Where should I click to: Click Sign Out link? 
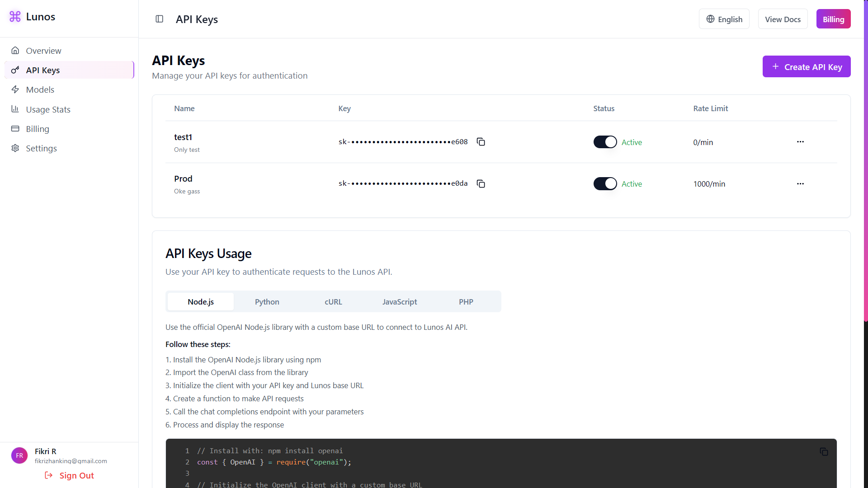[x=70, y=475]
